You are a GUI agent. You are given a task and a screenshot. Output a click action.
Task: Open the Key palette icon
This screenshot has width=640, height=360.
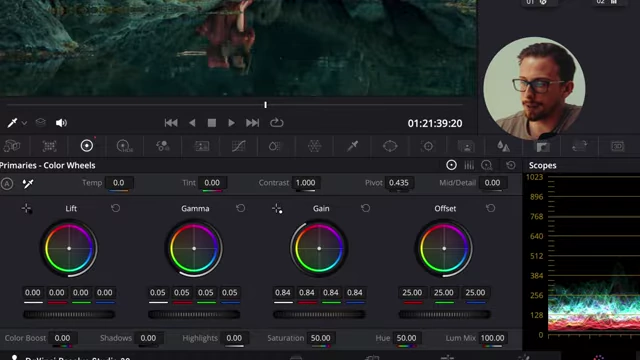pyautogui.click(x=542, y=146)
